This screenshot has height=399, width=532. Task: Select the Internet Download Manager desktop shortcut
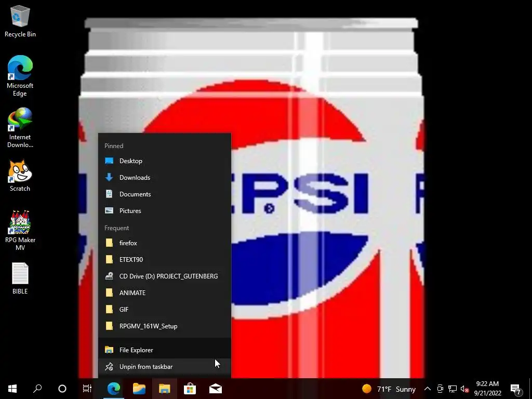[x=20, y=128]
